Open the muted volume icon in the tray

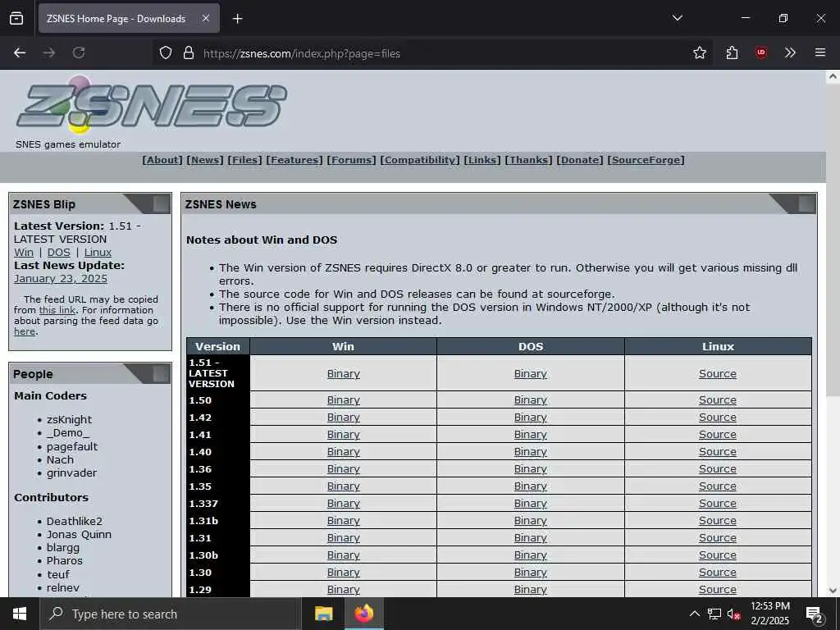pos(733,614)
